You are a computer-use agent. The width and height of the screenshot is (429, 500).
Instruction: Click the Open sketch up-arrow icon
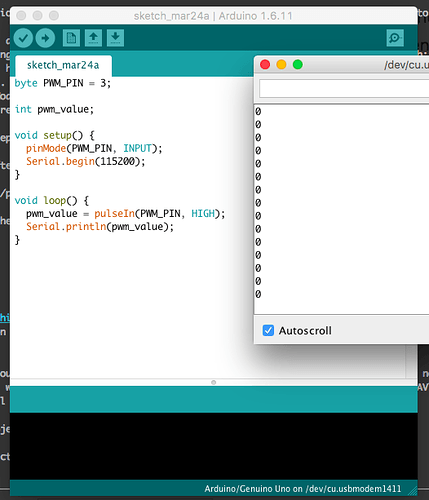click(93, 38)
